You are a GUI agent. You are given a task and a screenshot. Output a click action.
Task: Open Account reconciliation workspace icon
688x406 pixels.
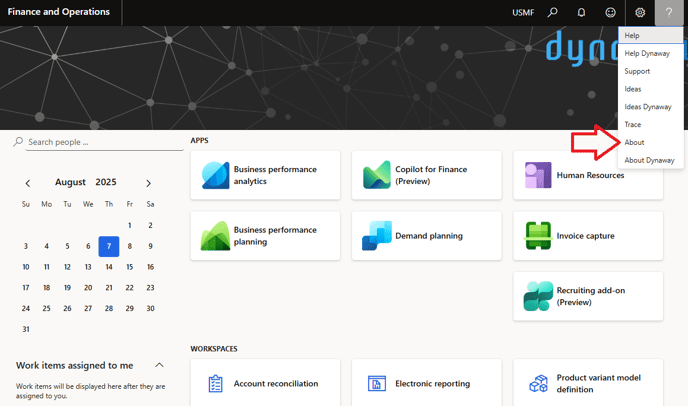[215, 384]
